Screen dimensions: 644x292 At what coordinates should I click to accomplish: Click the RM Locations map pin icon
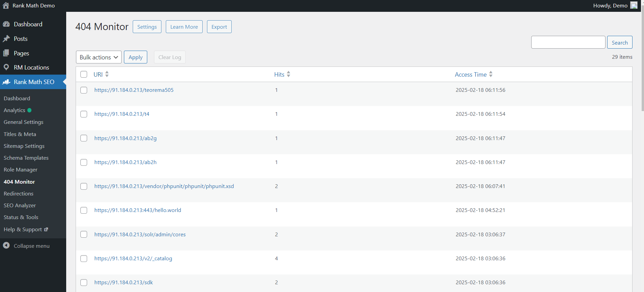pyautogui.click(x=6, y=68)
